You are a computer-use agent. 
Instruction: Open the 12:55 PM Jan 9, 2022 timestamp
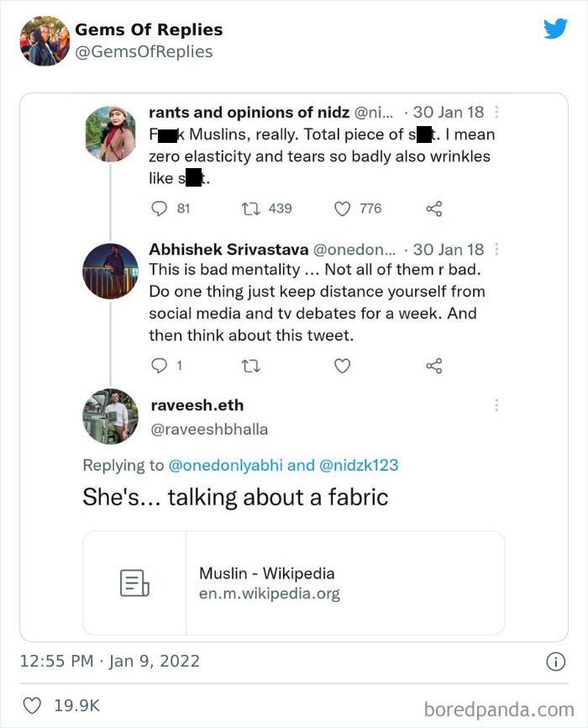pos(110,661)
